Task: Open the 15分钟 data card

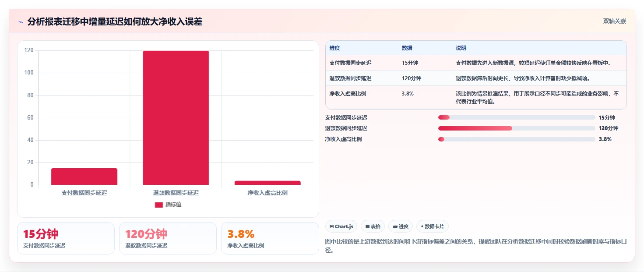Action: point(66,238)
